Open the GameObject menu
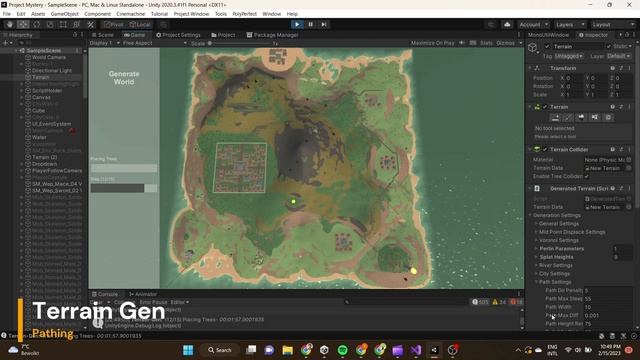640x360 pixels. pos(64,14)
